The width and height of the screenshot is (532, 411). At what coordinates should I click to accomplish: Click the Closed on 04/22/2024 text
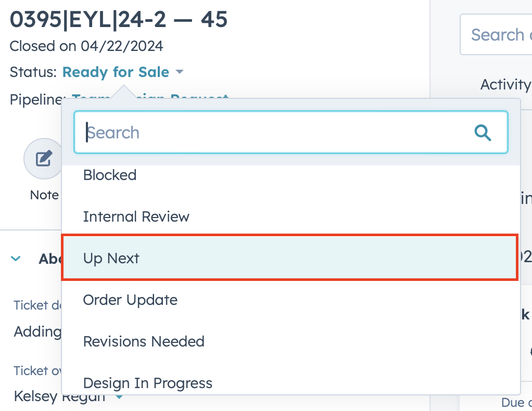coord(86,46)
